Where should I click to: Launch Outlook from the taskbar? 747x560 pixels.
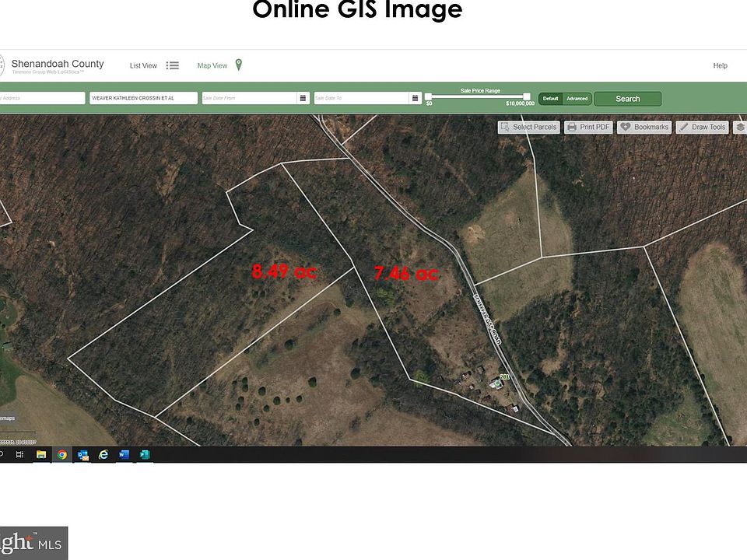(x=82, y=455)
